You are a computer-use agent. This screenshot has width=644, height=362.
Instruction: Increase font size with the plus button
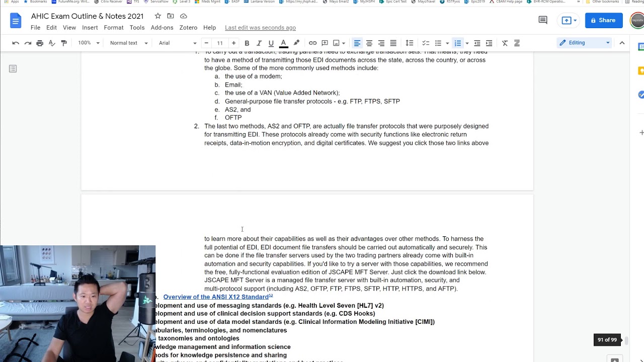coord(233,43)
